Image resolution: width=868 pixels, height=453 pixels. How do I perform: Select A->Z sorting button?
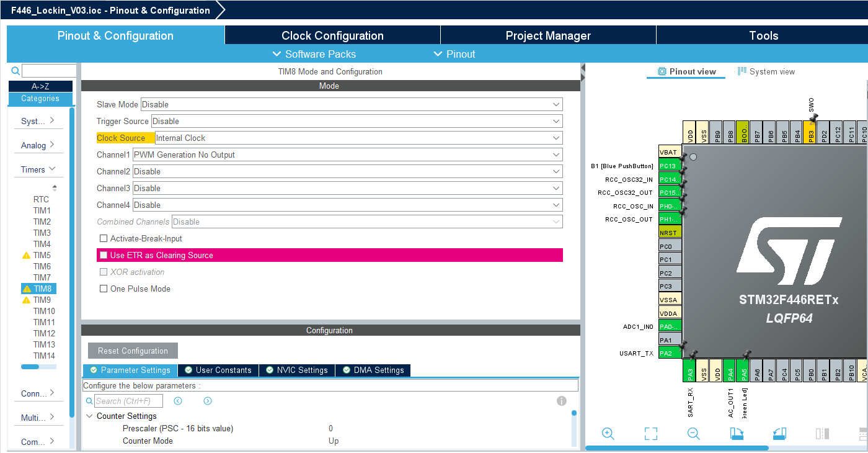(40, 86)
